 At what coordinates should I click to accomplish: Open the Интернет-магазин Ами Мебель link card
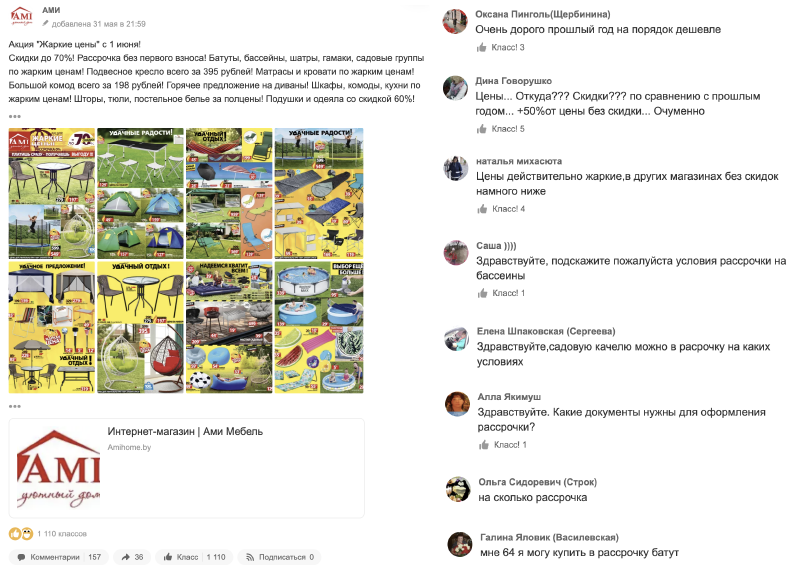coord(187,468)
